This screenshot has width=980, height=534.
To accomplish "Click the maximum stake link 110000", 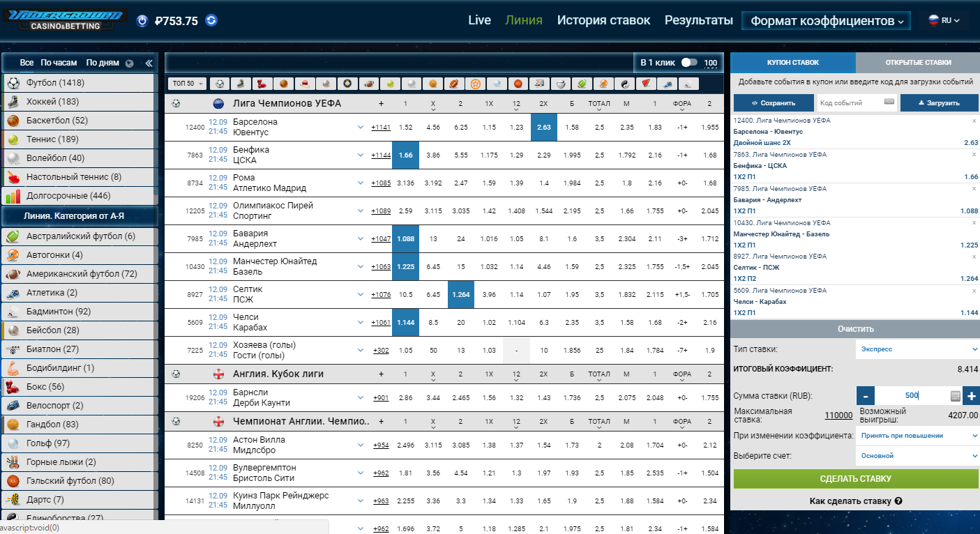I will [838, 415].
